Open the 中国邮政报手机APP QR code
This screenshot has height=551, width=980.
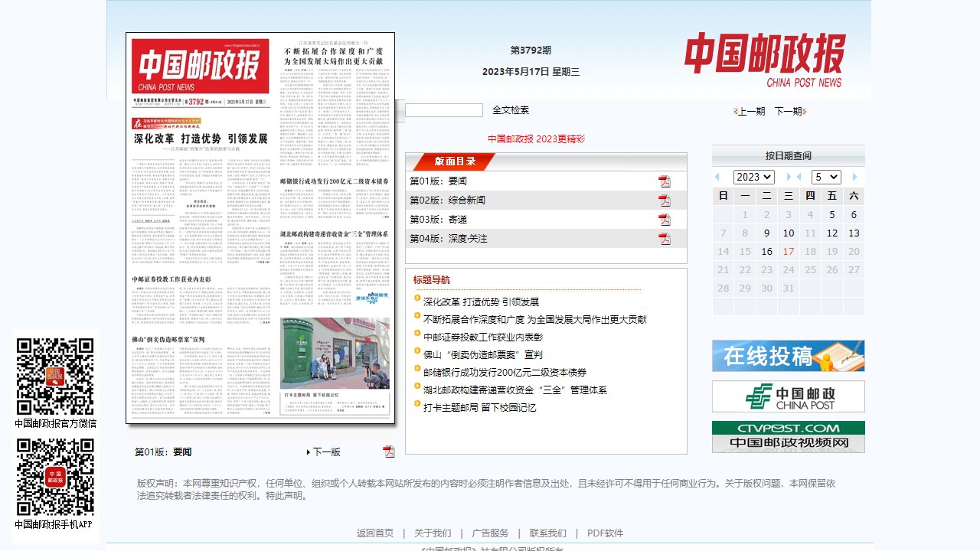click(x=56, y=477)
